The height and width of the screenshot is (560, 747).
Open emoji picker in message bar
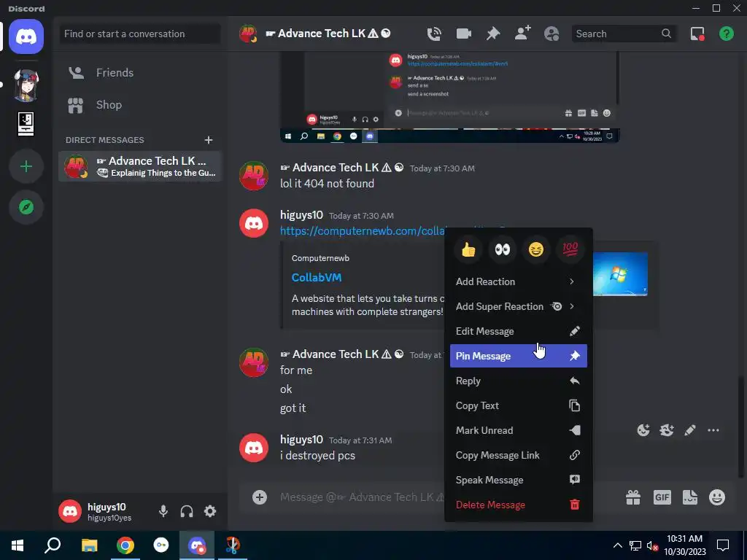click(x=717, y=497)
